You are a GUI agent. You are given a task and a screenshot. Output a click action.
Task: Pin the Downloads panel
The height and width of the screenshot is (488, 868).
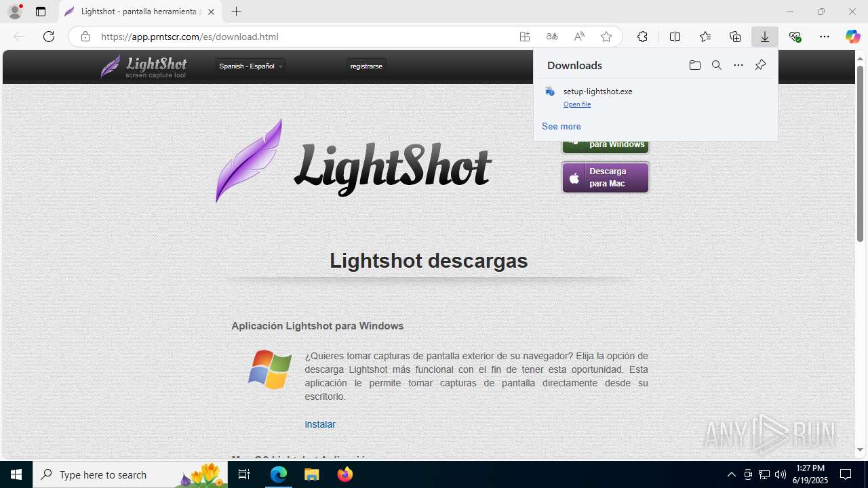(x=760, y=65)
